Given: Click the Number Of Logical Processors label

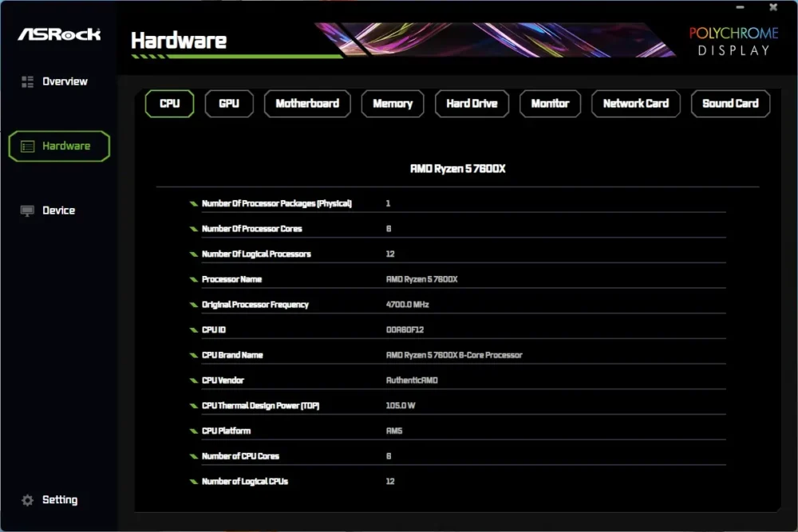Looking at the screenshot, I should (256, 254).
